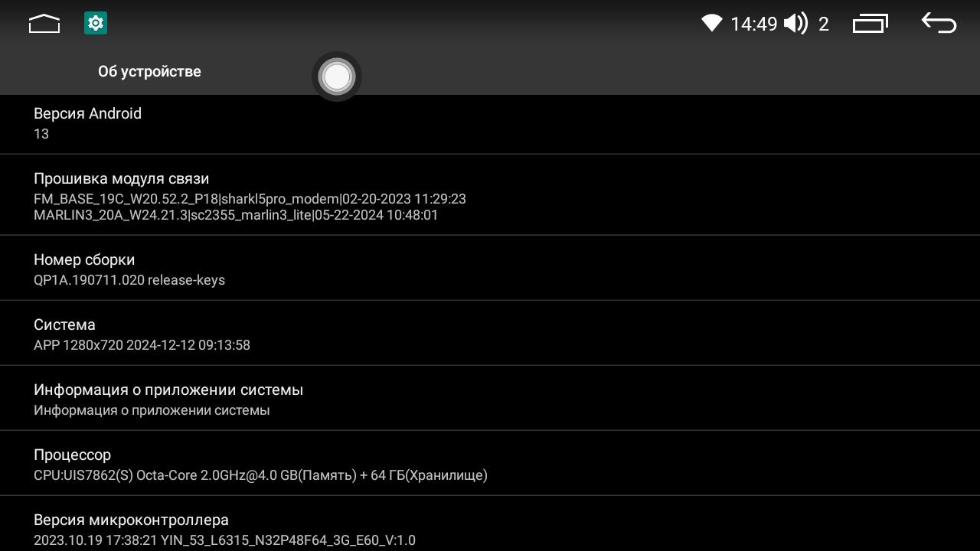The width and height of the screenshot is (980, 551).
Task: Tap the Android version value 13
Action: pyautogui.click(x=41, y=134)
